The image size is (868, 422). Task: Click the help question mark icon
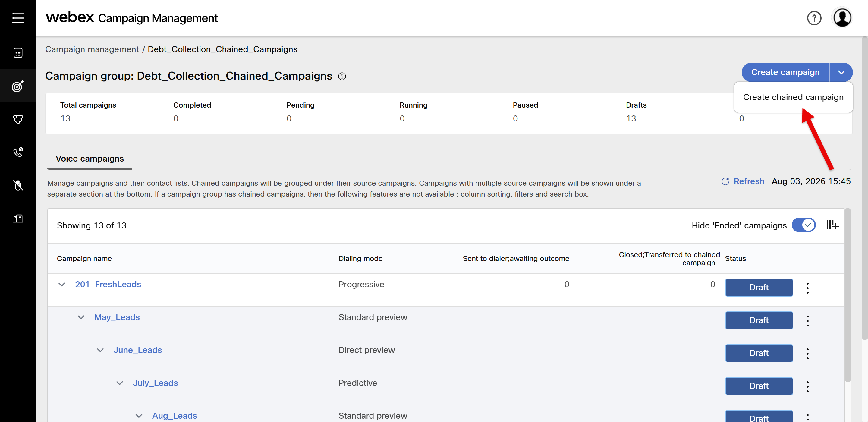(814, 18)
